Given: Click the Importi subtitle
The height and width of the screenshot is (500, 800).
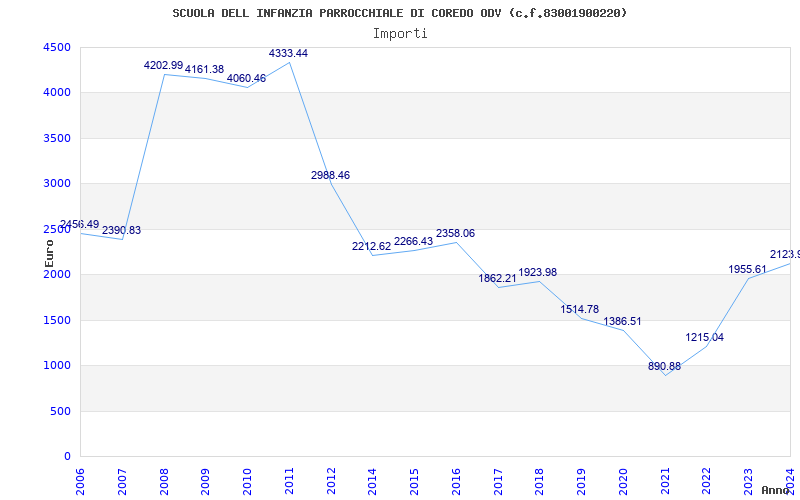Looking at the screenshot, I should pyautogui.click(x=400, y=34).
